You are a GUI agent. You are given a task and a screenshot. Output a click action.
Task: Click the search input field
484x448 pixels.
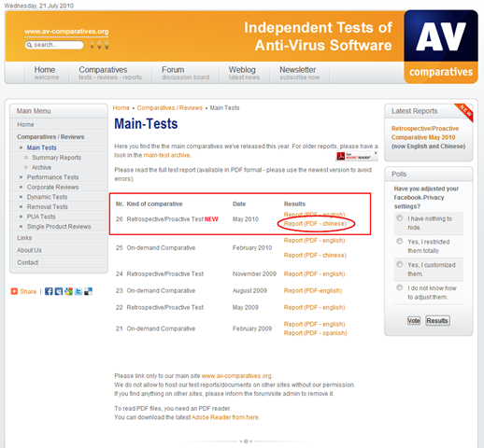point(54,45)
